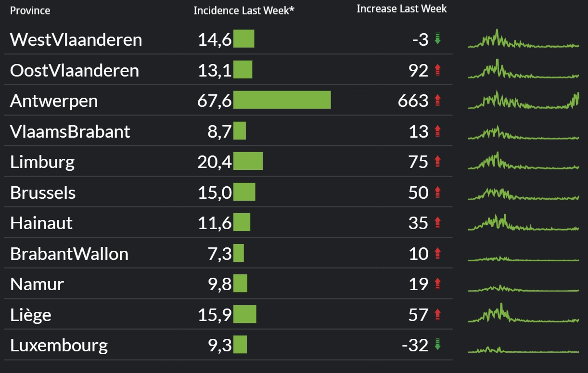Click the red up arrow for Antwerpen

point(437,101)
